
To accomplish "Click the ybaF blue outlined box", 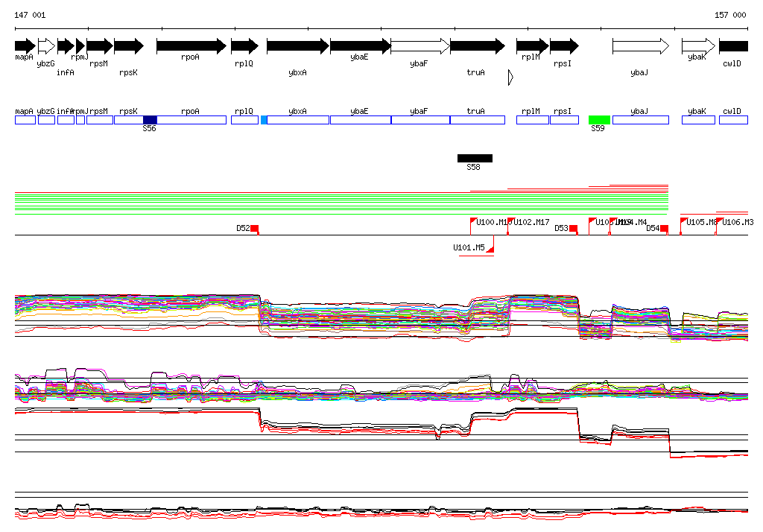I will tap(420, 120).
